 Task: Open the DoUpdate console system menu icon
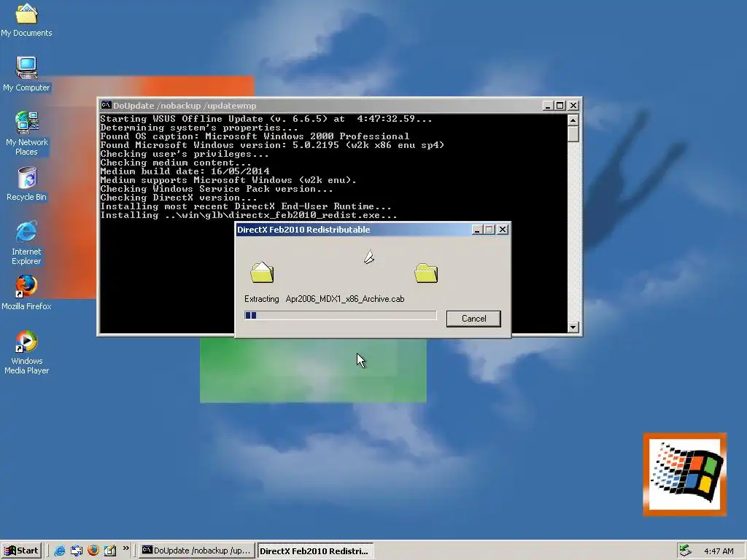tap(106, 105)
